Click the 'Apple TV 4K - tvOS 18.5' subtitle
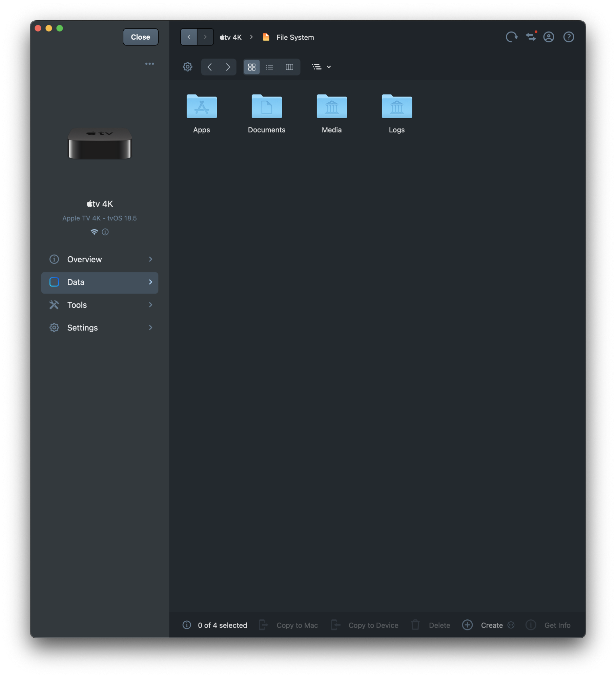Screen dimensions: 616x678 pos(100,218)
